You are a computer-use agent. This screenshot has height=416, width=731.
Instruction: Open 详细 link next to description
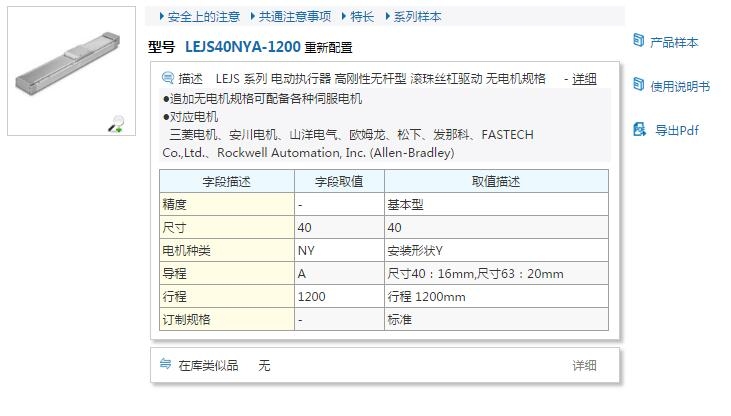click(x=584, y=79)
